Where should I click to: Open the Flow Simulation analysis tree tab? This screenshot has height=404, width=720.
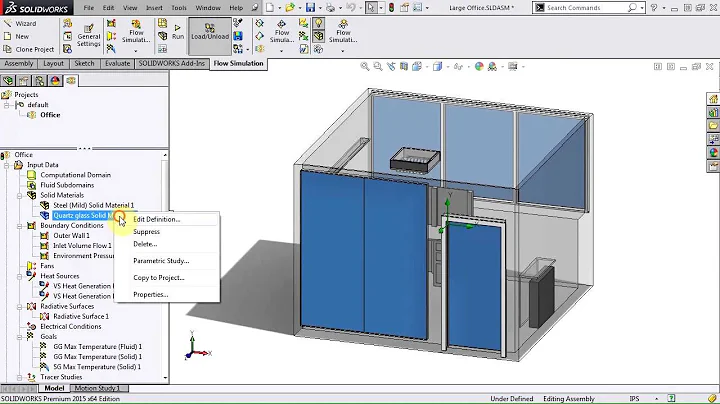click(x=71, y=80)
